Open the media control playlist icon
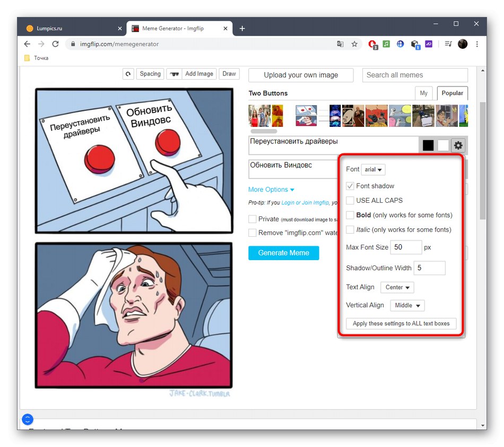Image resolution: width=504 pixels, height=447 pixels. click(x=448, y=44)
